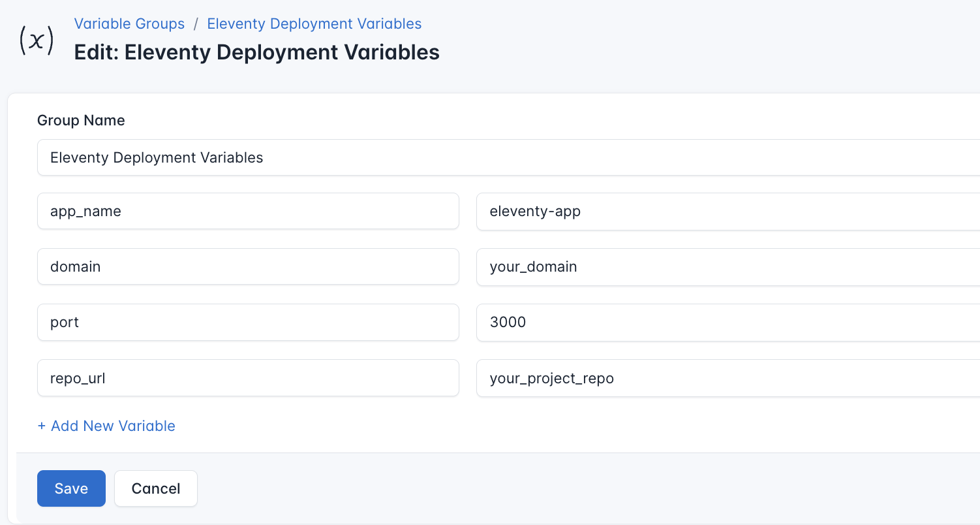
Task: Click the Group Name label text
Action: point(81,120)
